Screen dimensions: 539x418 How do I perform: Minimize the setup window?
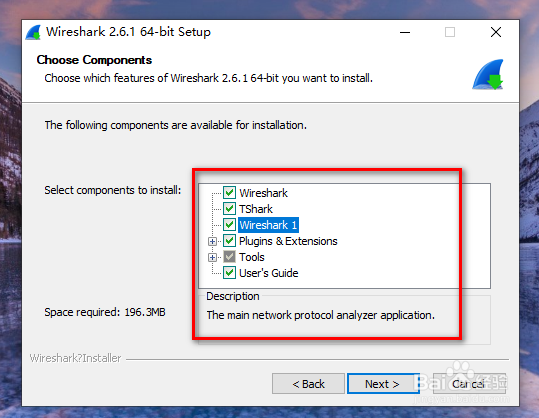click(x=405, y=32)
